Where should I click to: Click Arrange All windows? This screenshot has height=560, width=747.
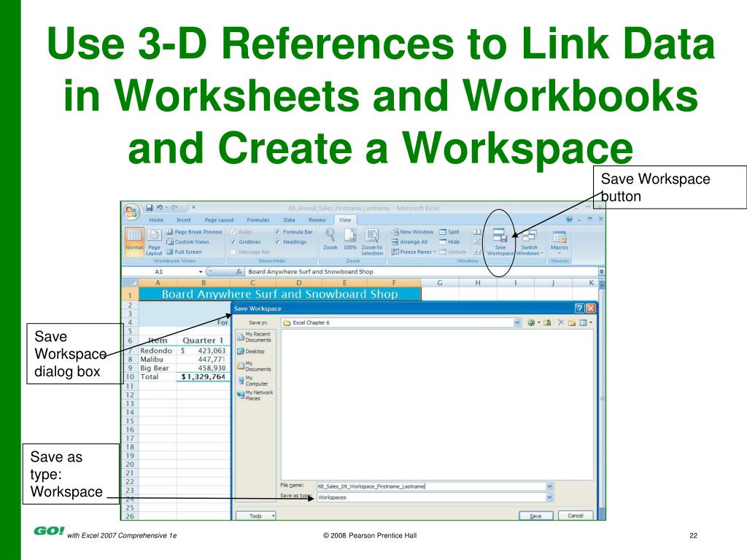pos(410,242)
